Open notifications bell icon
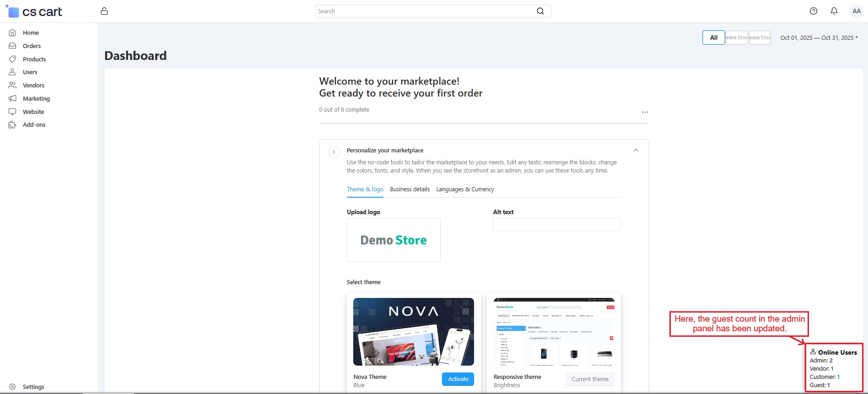This screenshot has height=394, width=868. click(x=834, y=11)
